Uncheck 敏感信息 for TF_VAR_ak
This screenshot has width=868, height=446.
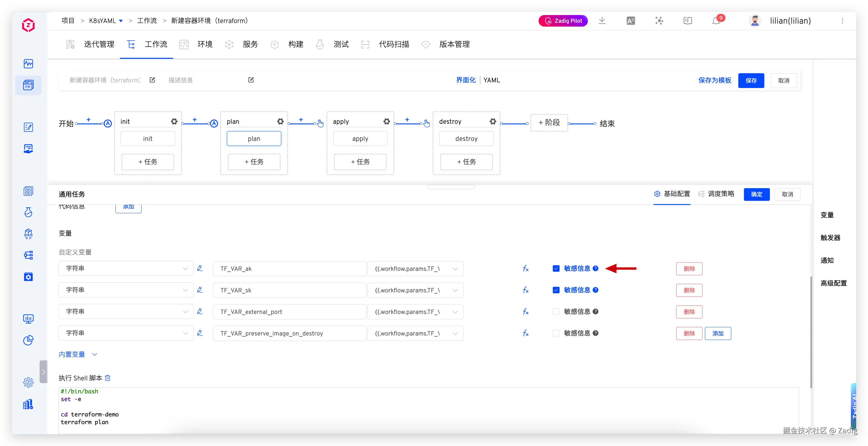tap(556, 268)
